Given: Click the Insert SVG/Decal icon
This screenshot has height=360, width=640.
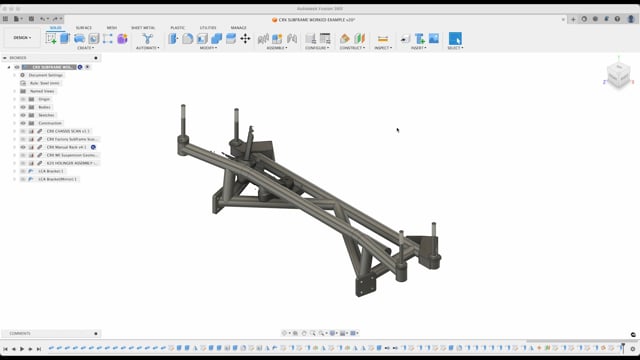Looking at the screenshot, I should (x=420, y=38).
